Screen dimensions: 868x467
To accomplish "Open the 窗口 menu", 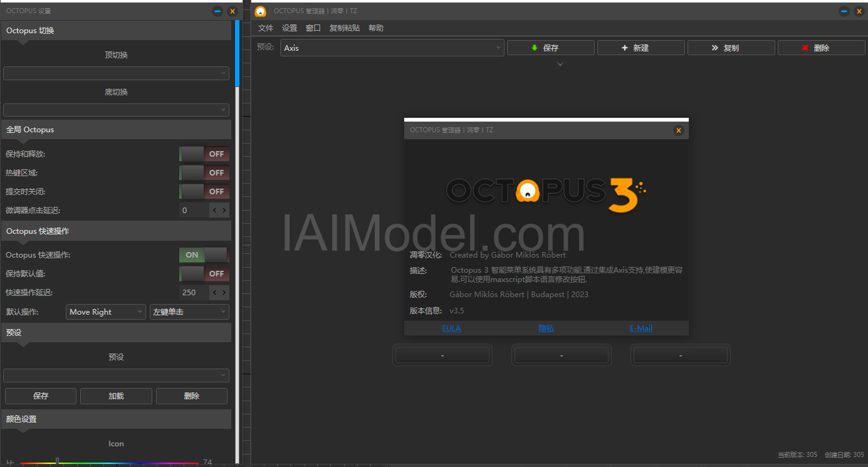I will point(313,28).
